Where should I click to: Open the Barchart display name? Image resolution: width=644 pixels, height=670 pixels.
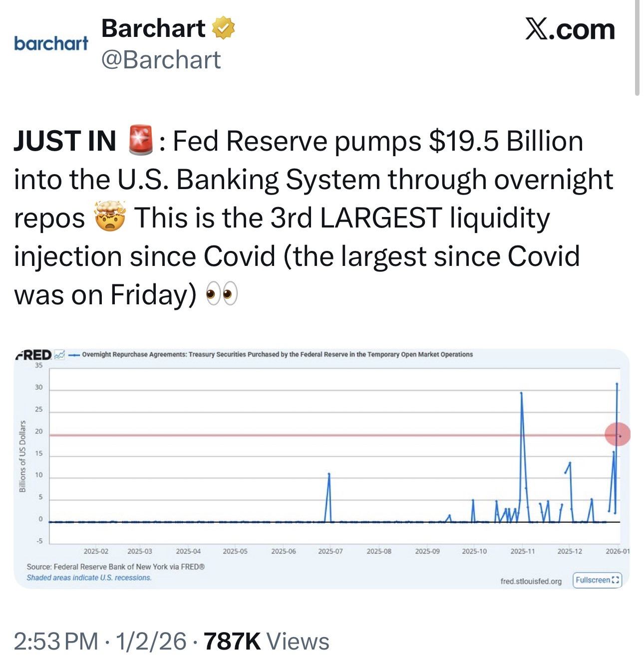coord(153,28)
